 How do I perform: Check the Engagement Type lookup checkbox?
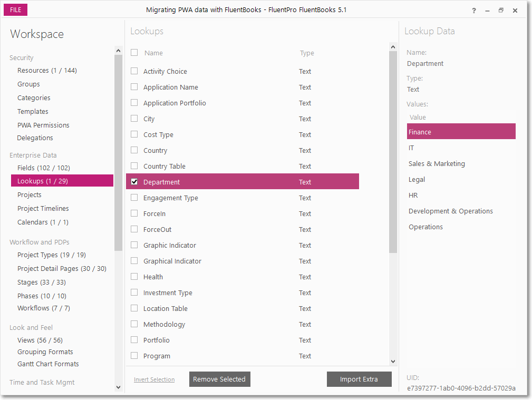tap(134, 198)
